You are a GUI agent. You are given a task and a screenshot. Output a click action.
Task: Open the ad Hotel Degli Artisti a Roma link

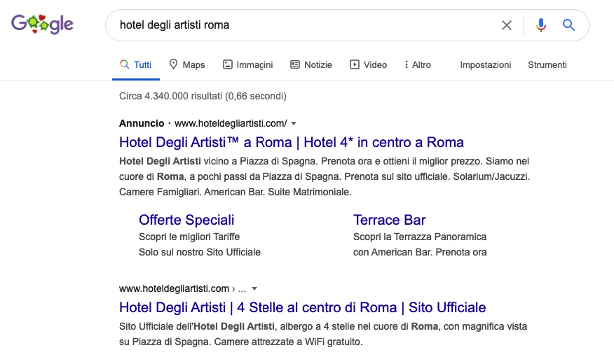pyautogui.click(x=292, y=142)
